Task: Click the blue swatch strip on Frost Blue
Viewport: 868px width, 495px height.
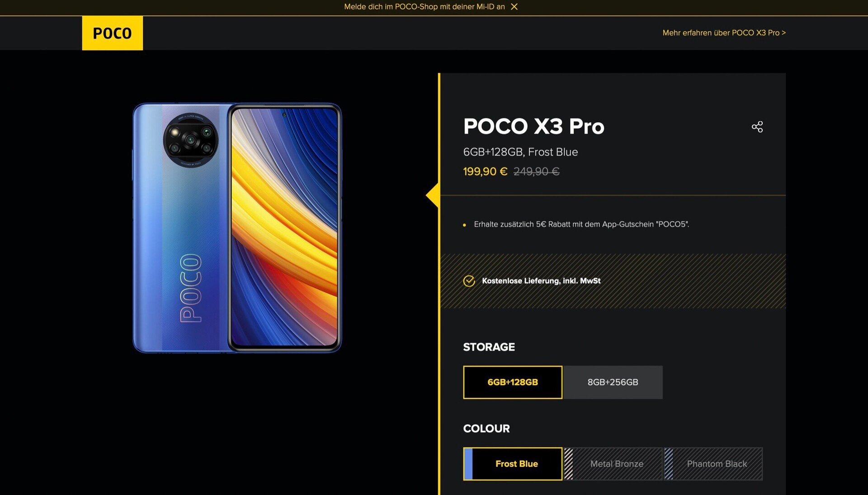Action: click(x=468, y=464)
